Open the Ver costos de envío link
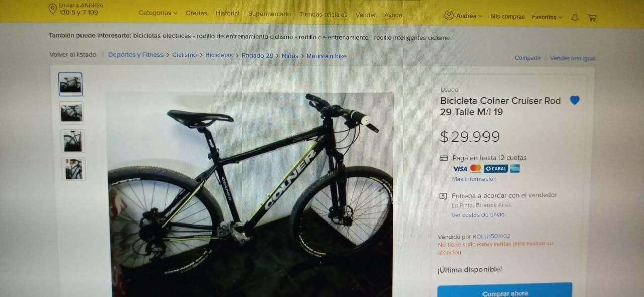The height and width of the screenshot is (297, 644). 477,215
